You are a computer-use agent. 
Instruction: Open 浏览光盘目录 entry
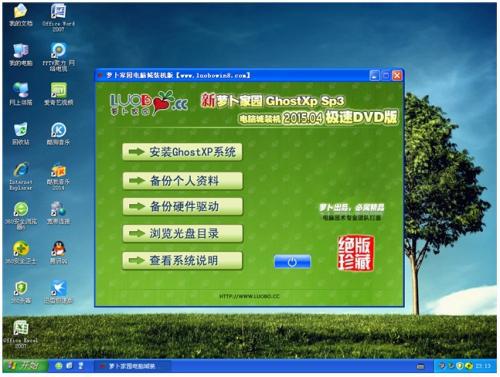coord(182,233)
